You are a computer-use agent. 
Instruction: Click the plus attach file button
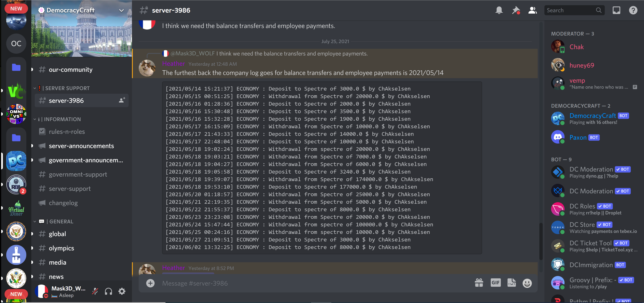[x=150, y=283]
